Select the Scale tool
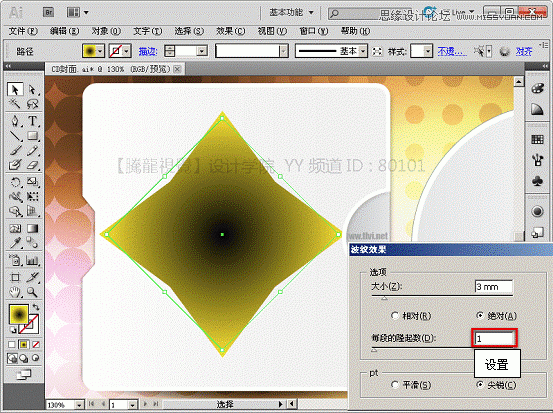Image resolution: width=553 pixels, height=413 pixels. pos(32,182)
